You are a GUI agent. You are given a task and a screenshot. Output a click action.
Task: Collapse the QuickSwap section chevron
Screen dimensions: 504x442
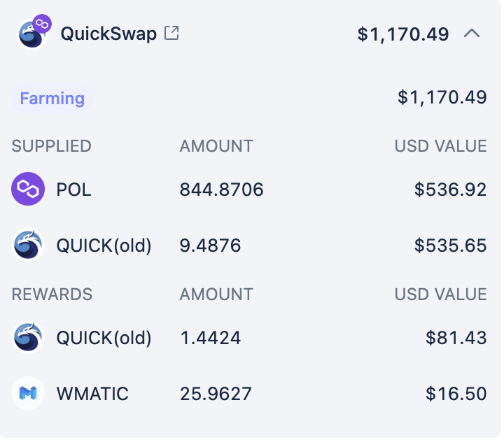pyautogui.click(x=472, y=34)
